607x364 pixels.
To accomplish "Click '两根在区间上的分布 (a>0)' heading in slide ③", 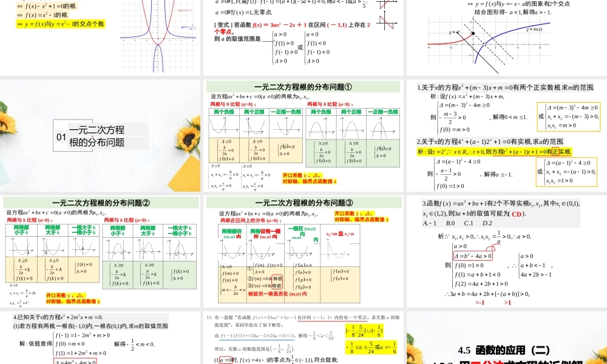I will click(x=251, y=220).
